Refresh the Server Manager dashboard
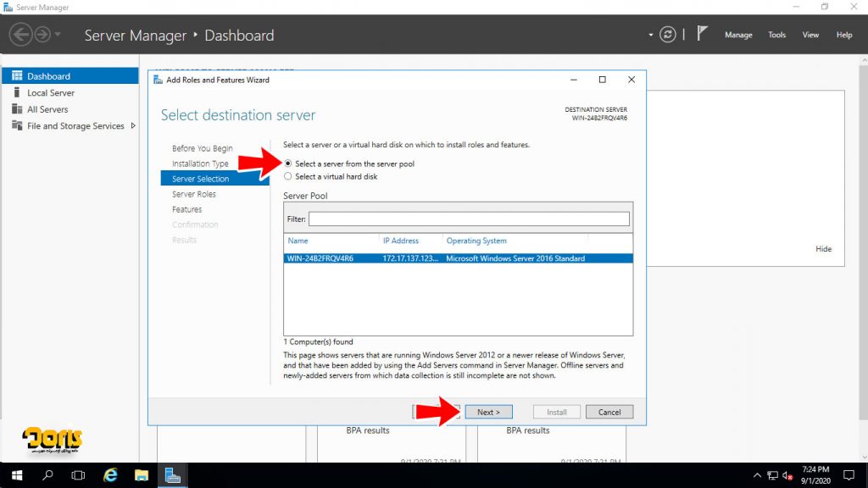 point(668,35)
